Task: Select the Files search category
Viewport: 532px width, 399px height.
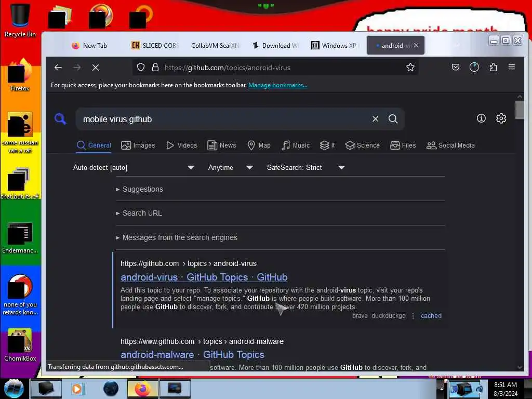Action: pos(403,145)
